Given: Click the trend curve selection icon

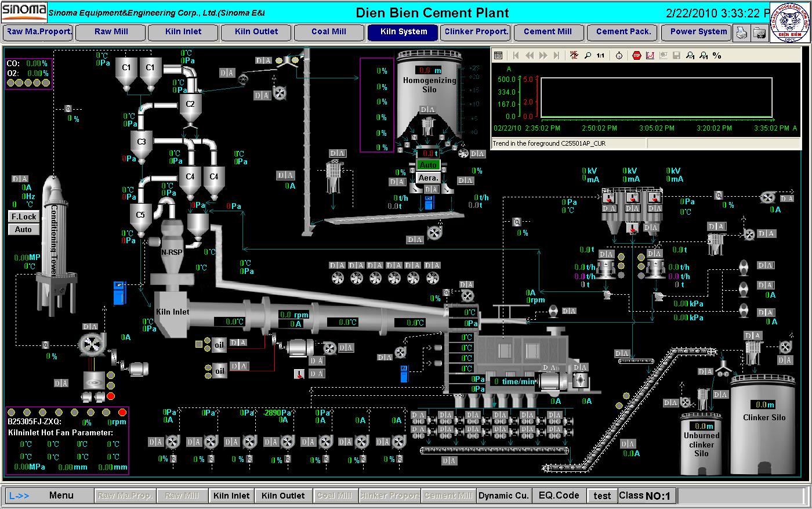Looking at the screenshot, I should (x=650, y=55).
